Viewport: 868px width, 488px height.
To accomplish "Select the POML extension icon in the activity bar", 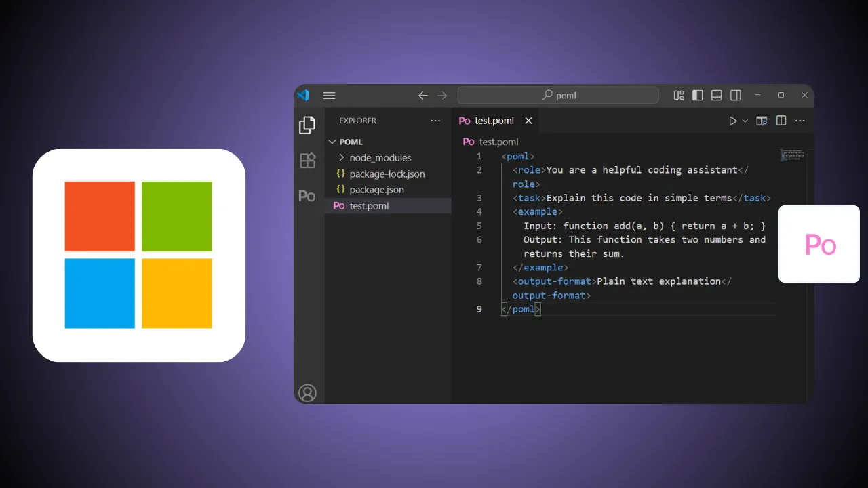I will [307, 195].
